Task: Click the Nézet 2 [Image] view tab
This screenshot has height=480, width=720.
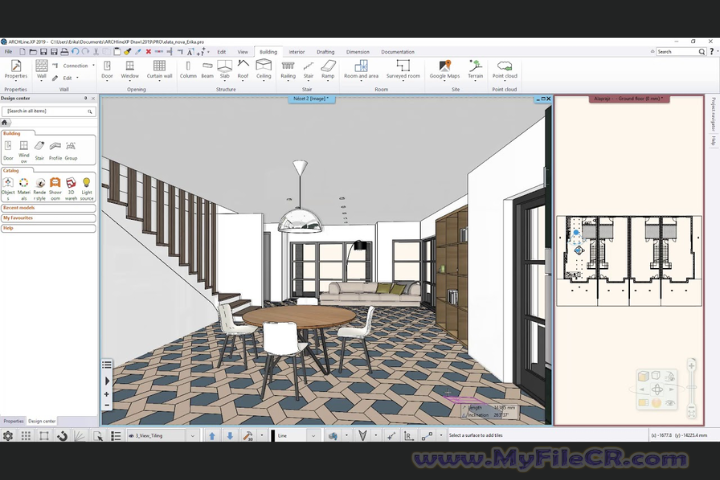Action: [311, 99]
